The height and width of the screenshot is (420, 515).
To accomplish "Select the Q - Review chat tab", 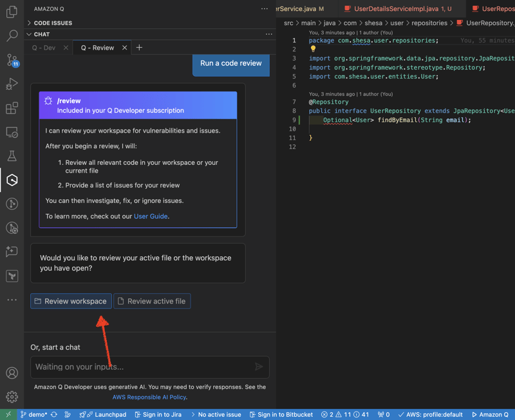I will [98, 48].
